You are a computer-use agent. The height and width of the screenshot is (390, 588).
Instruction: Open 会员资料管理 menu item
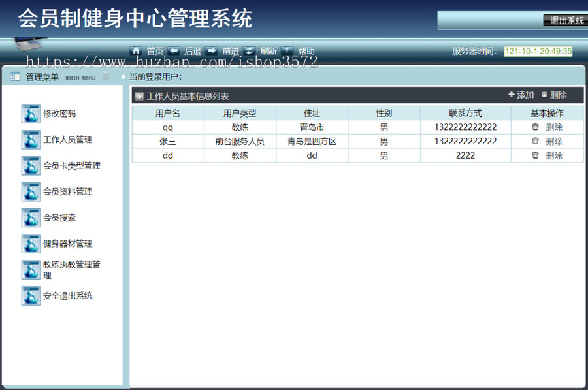(x=67, y=191)
